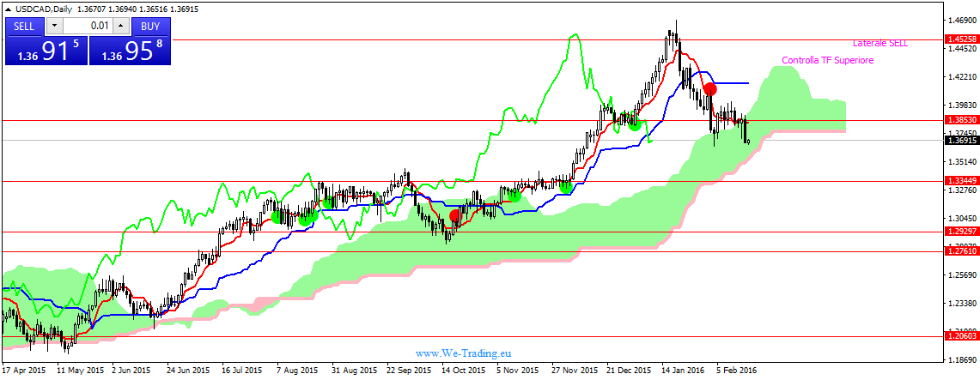
Task: Select the red signal dot near October 2015
Action: coord(455,216)
